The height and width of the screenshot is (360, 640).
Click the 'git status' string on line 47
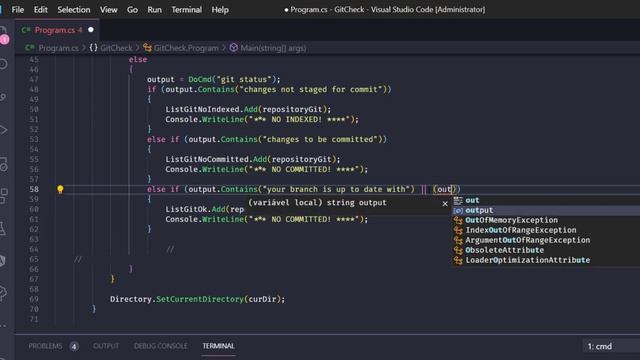(244, 79)
